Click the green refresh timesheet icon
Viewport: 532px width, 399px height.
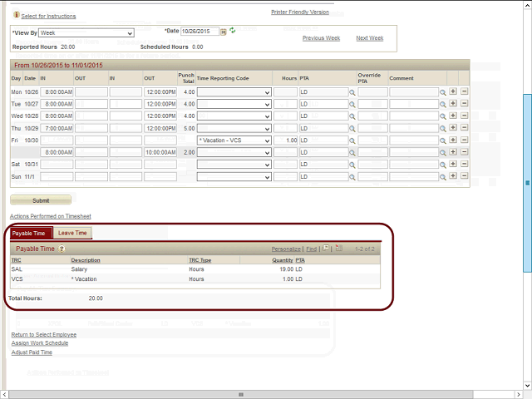233,31
